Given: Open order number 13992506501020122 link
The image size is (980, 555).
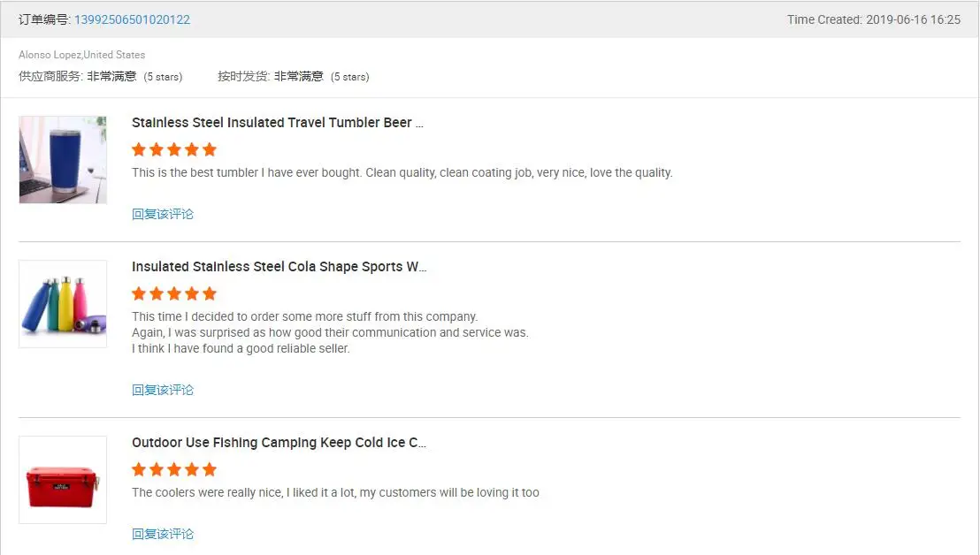Looking at the screenshot, I should pos(132,19).
